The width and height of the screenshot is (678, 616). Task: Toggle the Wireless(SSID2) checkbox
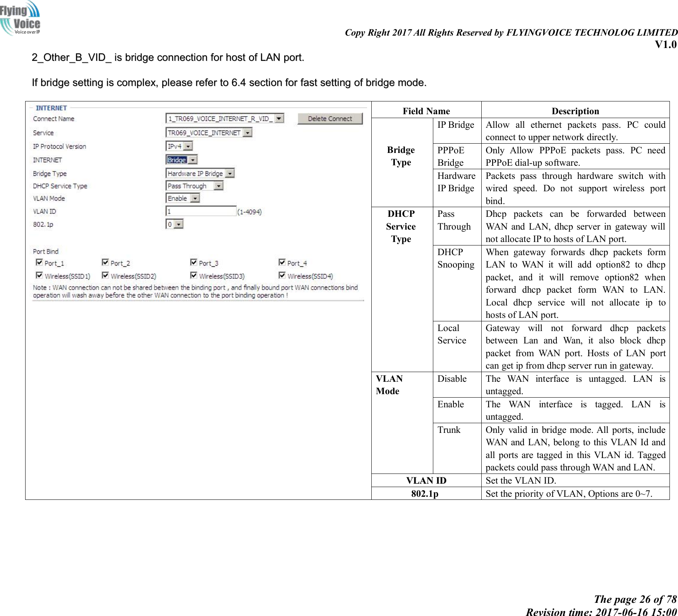105,276
